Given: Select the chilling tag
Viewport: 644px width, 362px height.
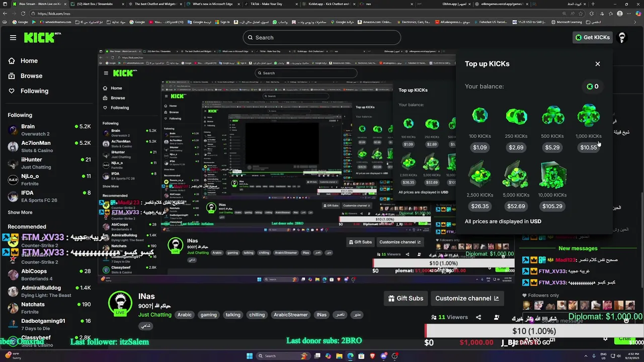Looking at the screenshot, I should point(257,315).
